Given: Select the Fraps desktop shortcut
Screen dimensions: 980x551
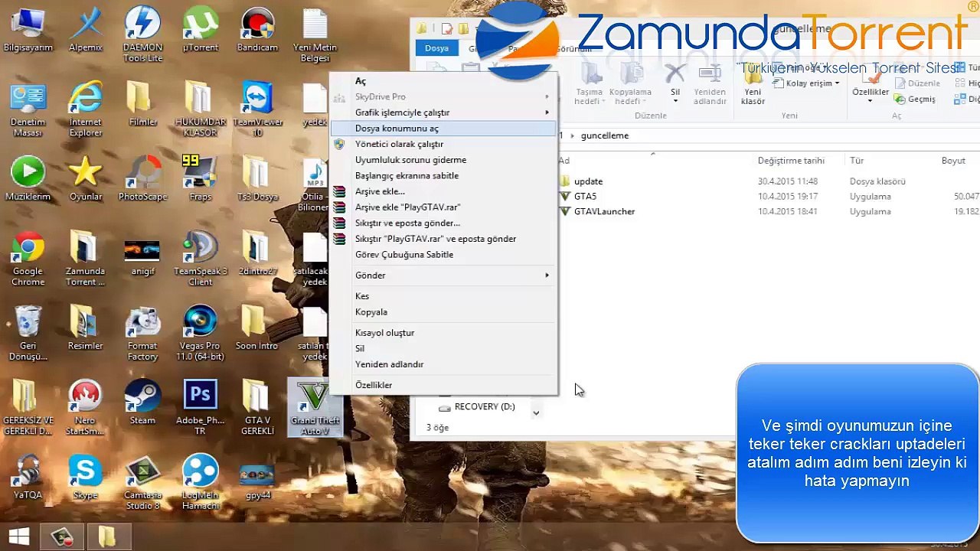Looking at the screenshot, I should click(200, 179).
